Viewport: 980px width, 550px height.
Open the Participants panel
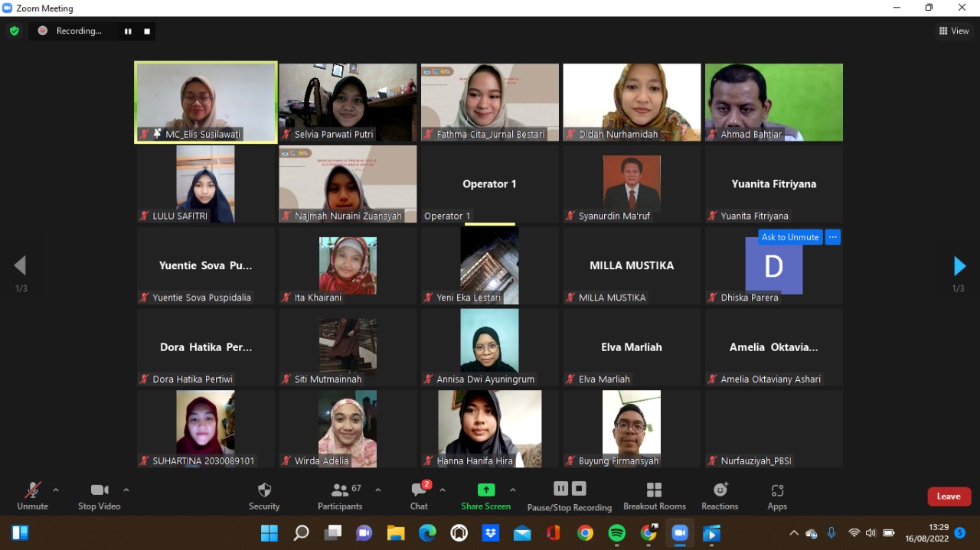[340, 496]
